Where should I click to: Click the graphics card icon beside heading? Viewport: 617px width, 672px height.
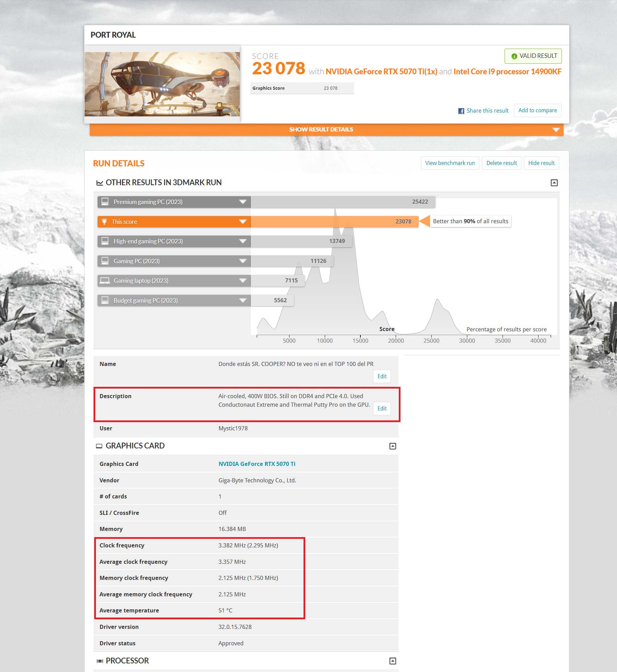pos(99,446)
